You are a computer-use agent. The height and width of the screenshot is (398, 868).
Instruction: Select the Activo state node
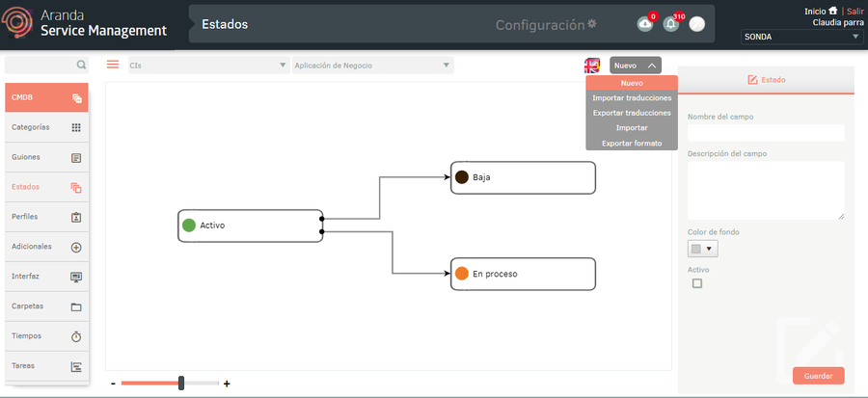click(250, 226)
